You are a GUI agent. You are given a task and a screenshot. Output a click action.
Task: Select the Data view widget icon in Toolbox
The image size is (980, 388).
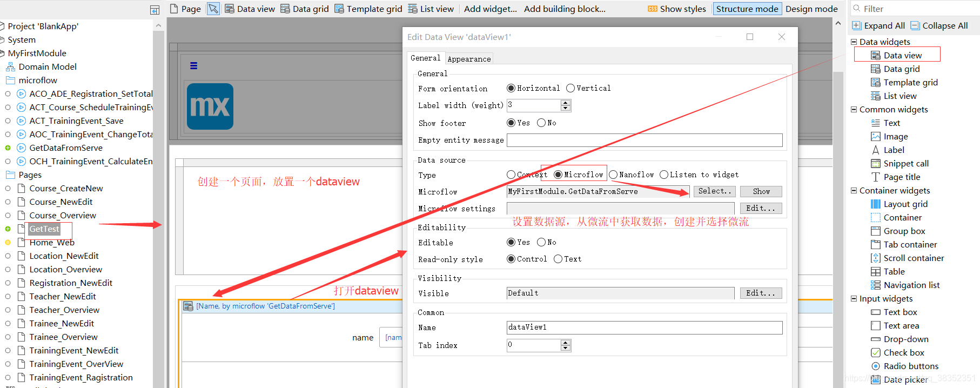876,56
